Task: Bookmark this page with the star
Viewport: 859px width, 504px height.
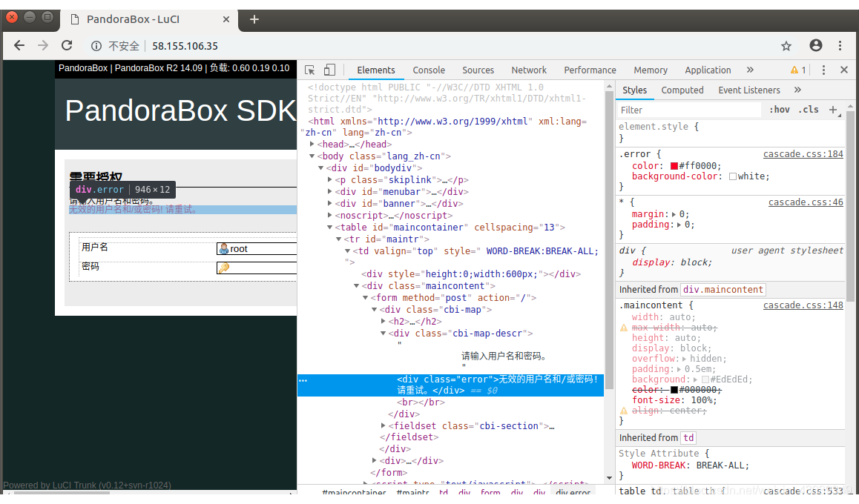Action: [x=786, y=46]
